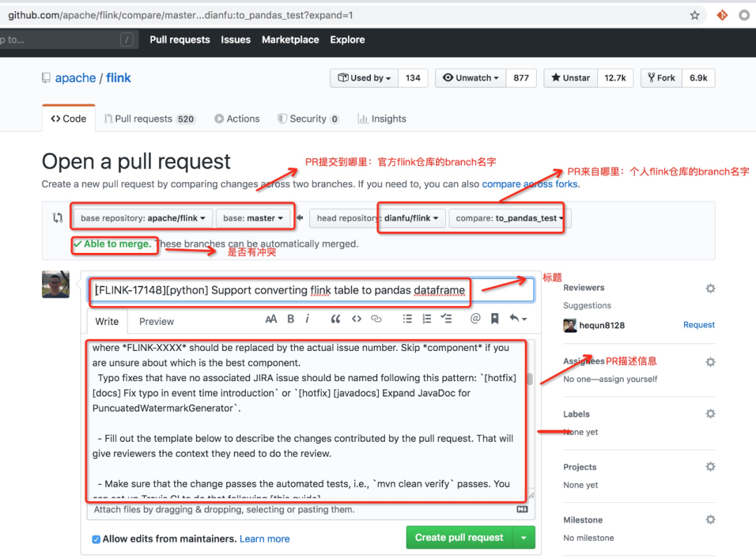Viewport: 756px width, 559px height.
Task: Open Reviewers gear settings
Action: point(710,289)
